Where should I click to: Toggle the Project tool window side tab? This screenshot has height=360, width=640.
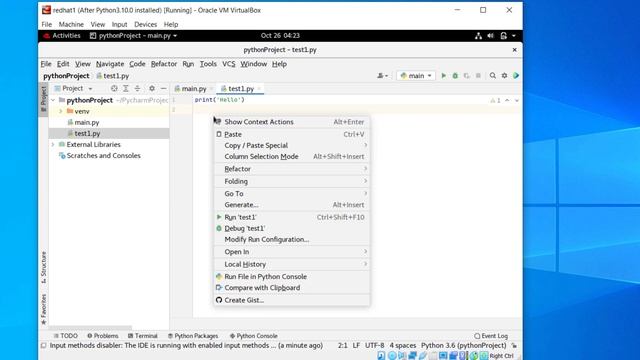[x=43, y=100]
